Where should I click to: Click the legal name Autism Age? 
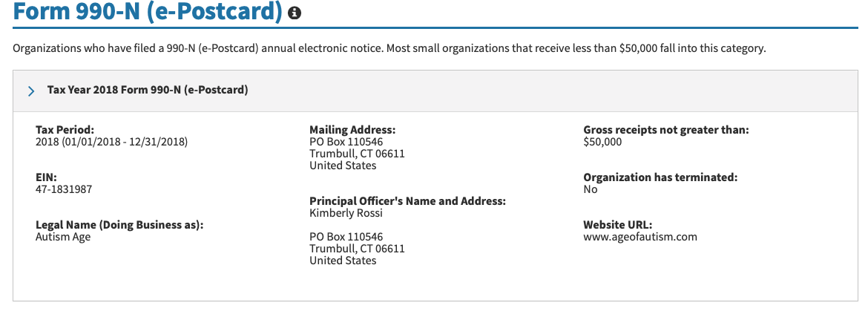tap(63, 237)
